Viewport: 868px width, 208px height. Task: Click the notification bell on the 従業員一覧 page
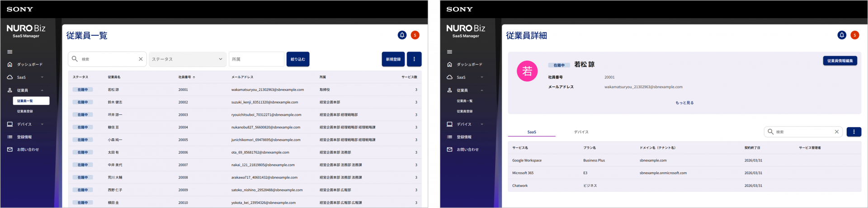click(x=402, y=35)
